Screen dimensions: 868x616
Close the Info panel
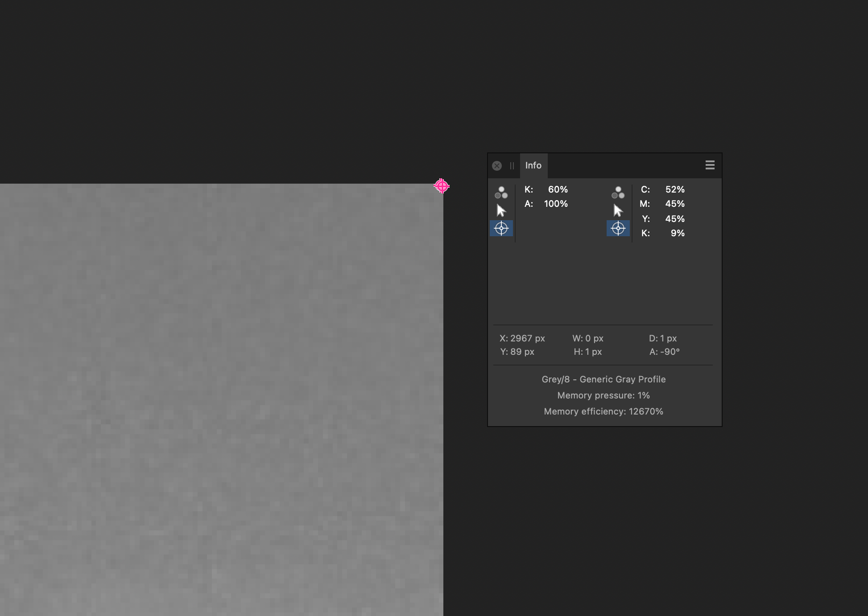pos(496,166)
